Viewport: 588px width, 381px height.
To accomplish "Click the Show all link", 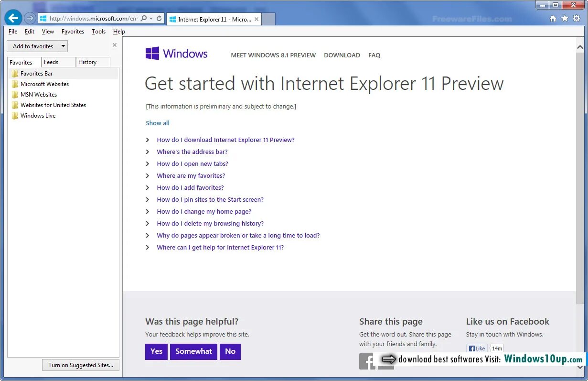I will pyautogui.click(x=158, y=123).
